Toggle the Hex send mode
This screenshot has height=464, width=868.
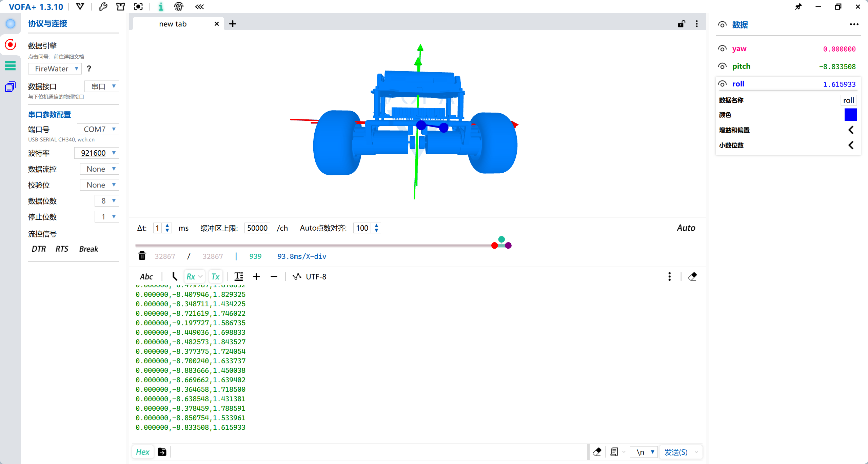(x=143, y=452)
